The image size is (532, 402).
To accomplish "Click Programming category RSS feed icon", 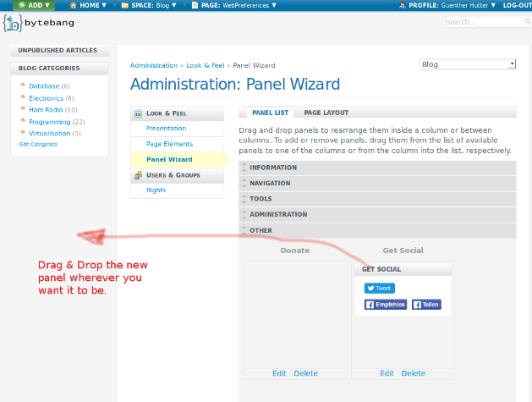I will pyautogui.click(x=23, y=120).
